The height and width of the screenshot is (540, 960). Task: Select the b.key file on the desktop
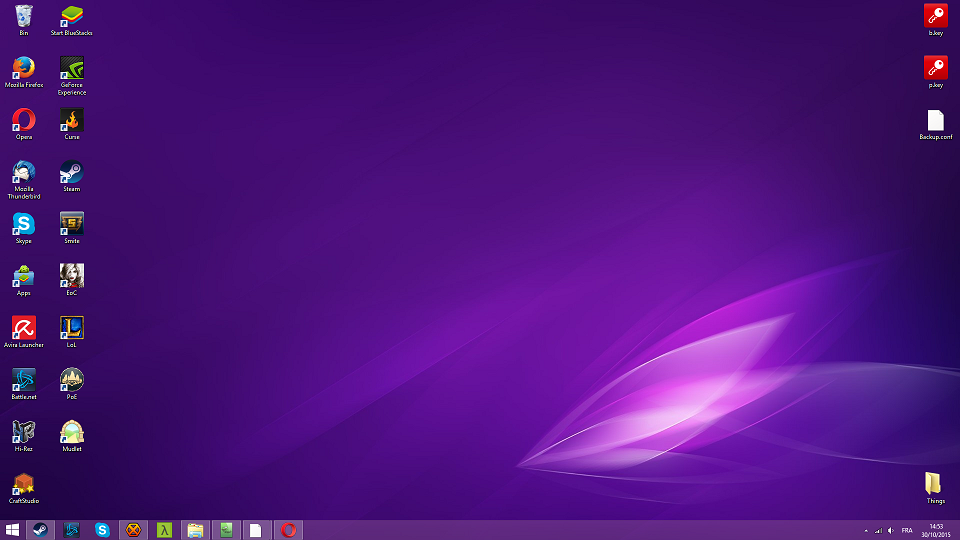(x=935, y=16)
